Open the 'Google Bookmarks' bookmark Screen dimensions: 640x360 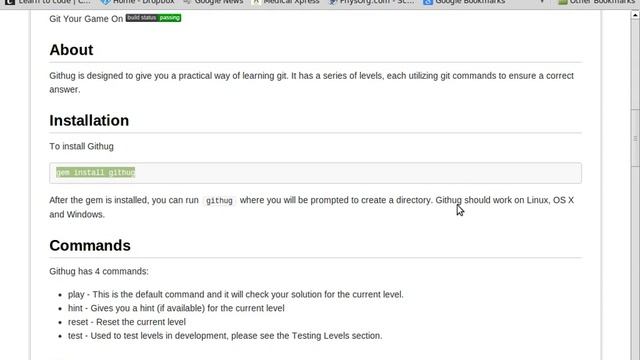pos(464,2)
